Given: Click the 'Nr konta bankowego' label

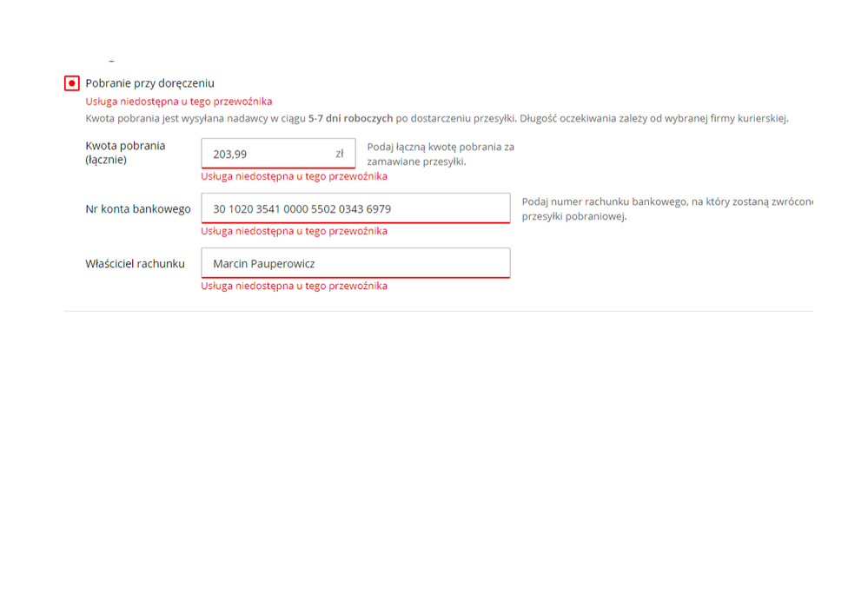Looking at the screenshot, I should point(138,209).
